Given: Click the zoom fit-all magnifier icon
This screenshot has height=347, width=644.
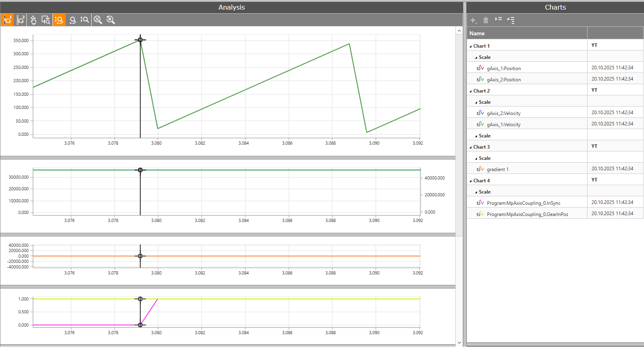Looking at the screenshot, I should 98,20.
